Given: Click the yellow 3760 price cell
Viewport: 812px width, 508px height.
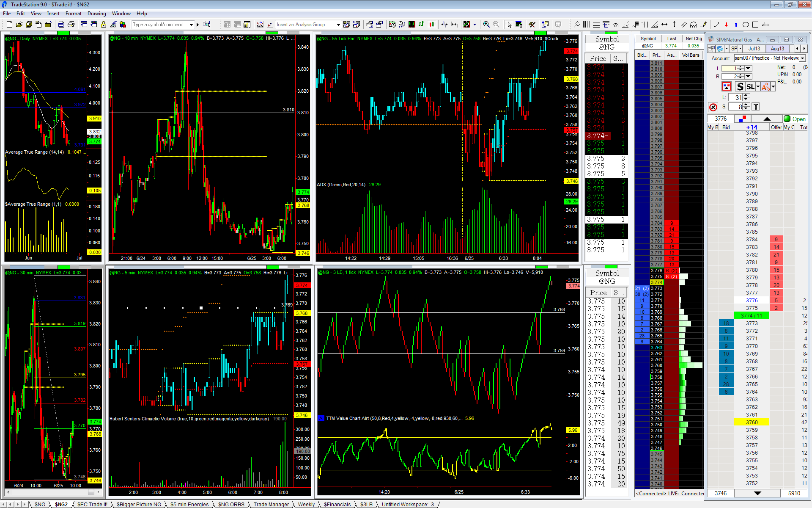Looking at the screenshot, I should [x=752, y=422].
